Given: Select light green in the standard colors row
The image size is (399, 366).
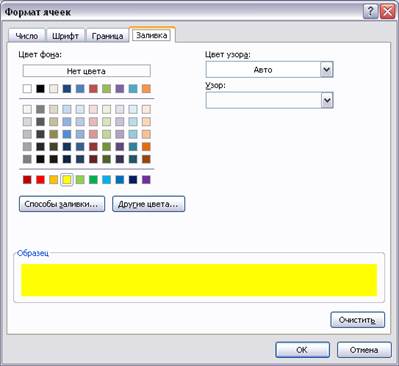Looking at the screenshot, I should (x=80, y=180).
